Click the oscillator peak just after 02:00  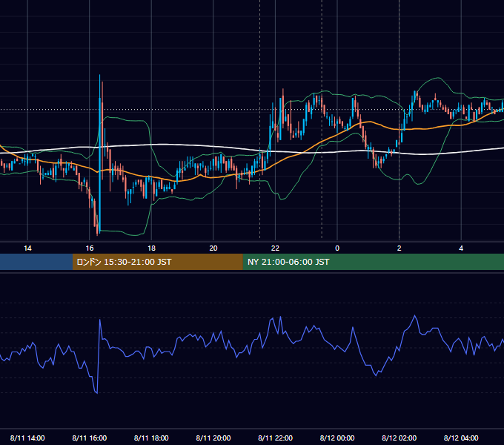[415, 316]
